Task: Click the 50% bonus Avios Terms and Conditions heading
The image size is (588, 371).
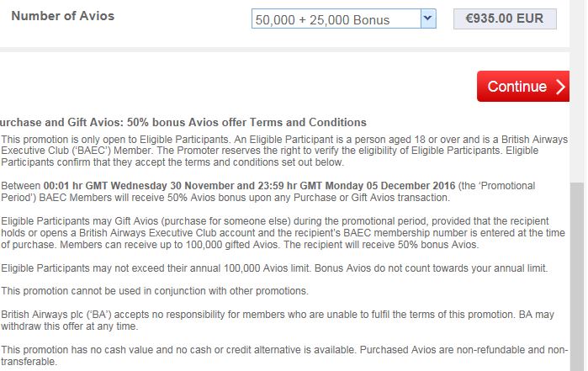Action: [x=183, y=122]
